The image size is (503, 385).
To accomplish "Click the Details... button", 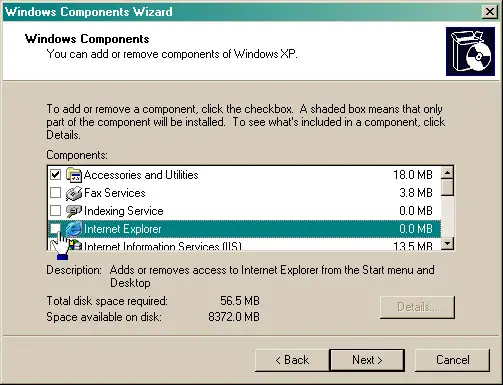I will coord(417,307).
